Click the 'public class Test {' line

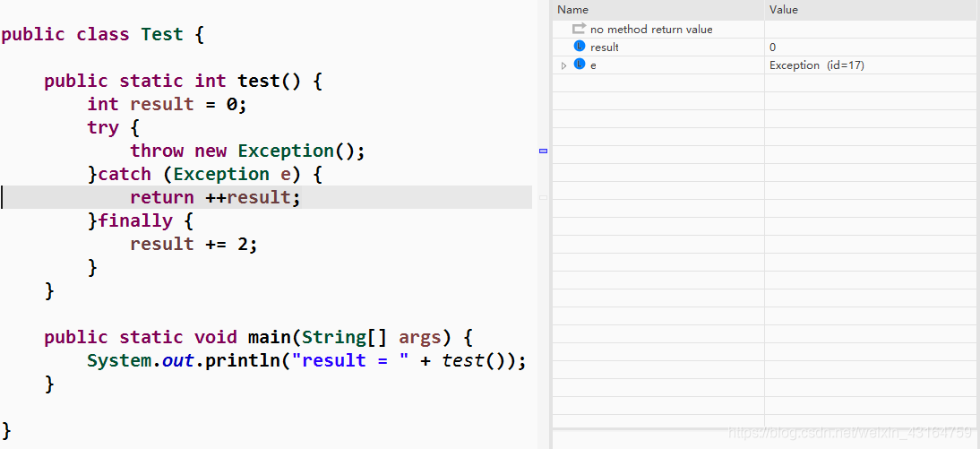(103, 34)
